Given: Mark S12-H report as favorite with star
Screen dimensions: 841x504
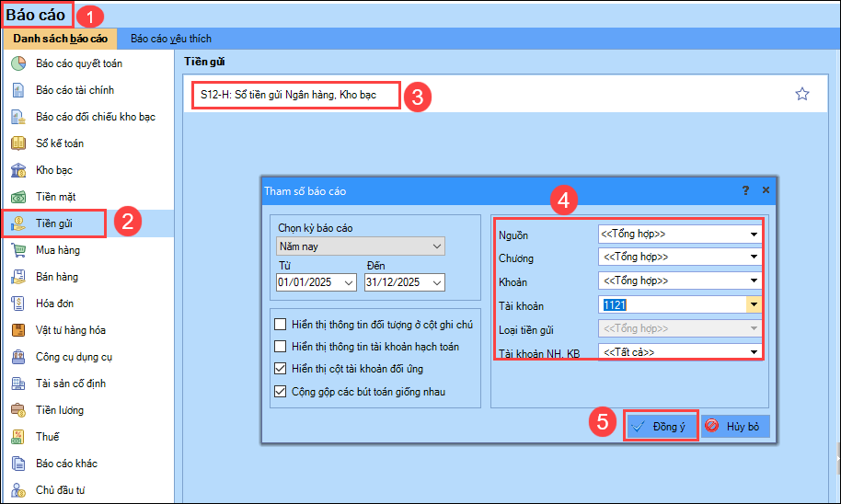Looking at the screenshot, I should (x=801, y=94).
